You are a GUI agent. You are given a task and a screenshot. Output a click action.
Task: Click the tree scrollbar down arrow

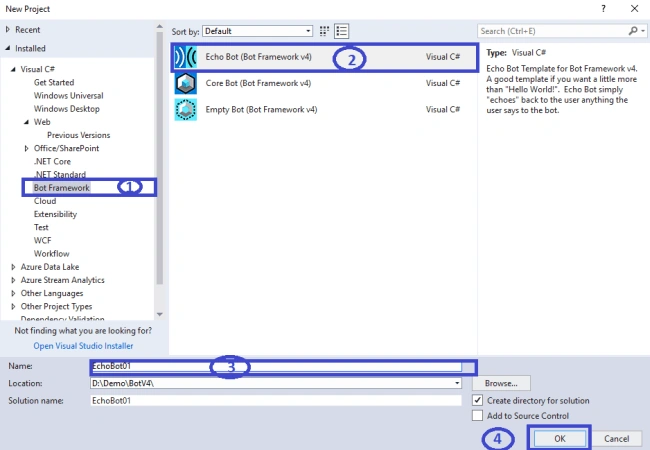coord(160,315)
